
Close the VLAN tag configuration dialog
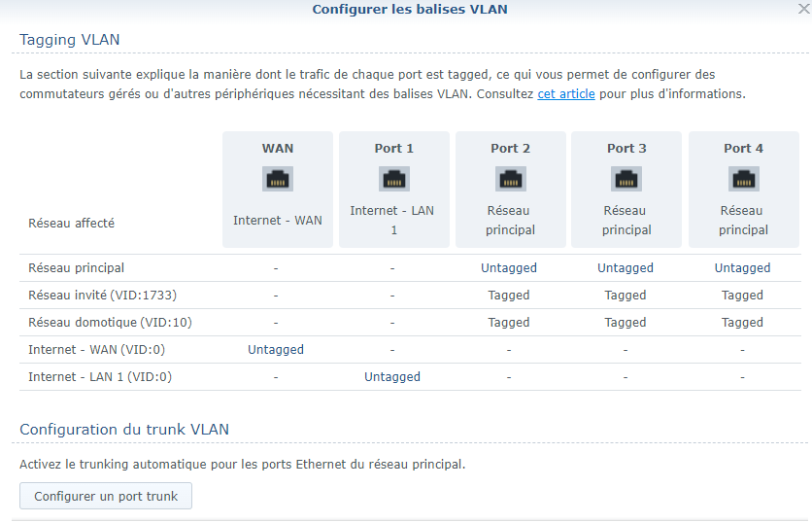coord(802,9)
